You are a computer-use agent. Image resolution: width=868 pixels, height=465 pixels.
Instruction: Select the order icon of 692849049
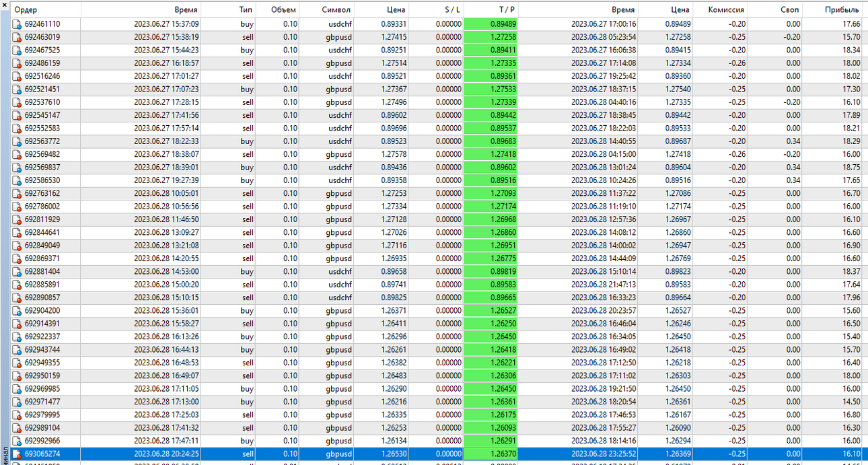(17, 245)
